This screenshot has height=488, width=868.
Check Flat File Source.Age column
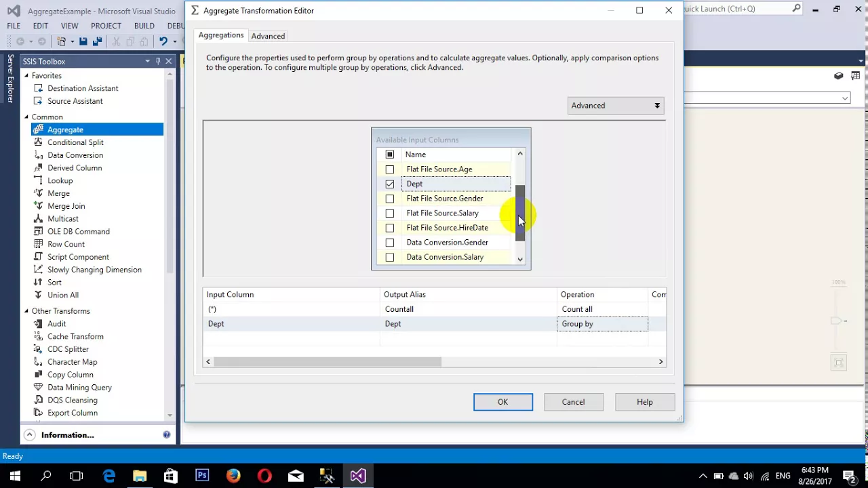pos(390,169)
